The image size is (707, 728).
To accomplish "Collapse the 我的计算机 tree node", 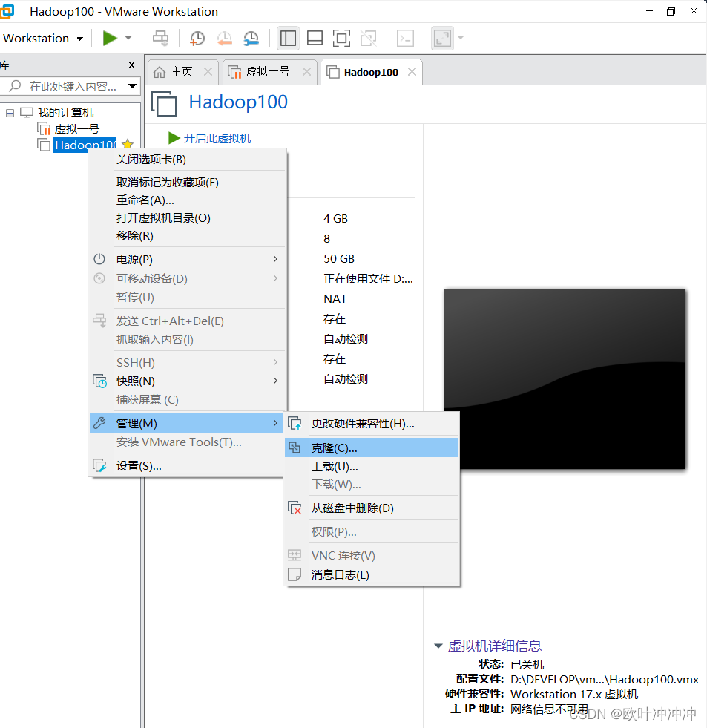I will tap(10, 113).
